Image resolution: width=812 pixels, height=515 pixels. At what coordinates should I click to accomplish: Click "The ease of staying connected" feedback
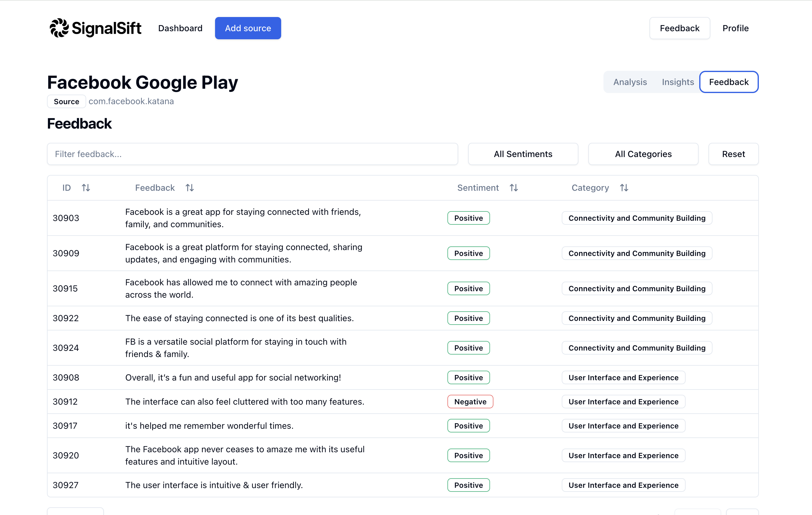[239, 318]
